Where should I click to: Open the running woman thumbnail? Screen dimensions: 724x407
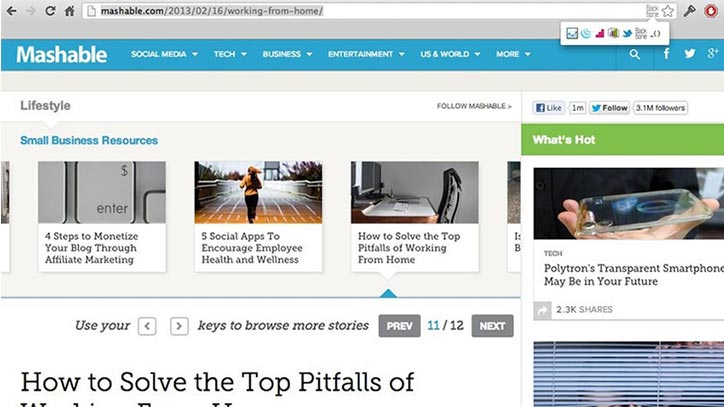258,192
